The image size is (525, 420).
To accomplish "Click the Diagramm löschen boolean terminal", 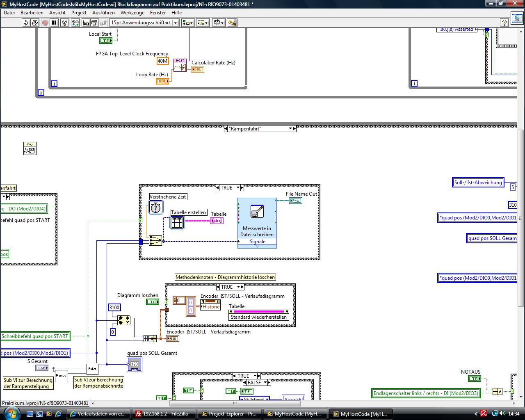I will (152, 302).
